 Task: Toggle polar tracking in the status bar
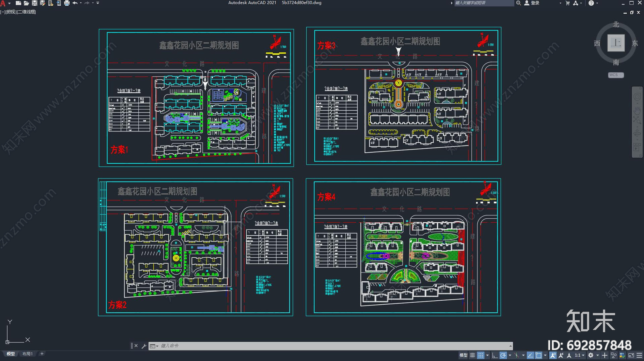[503, 355]
